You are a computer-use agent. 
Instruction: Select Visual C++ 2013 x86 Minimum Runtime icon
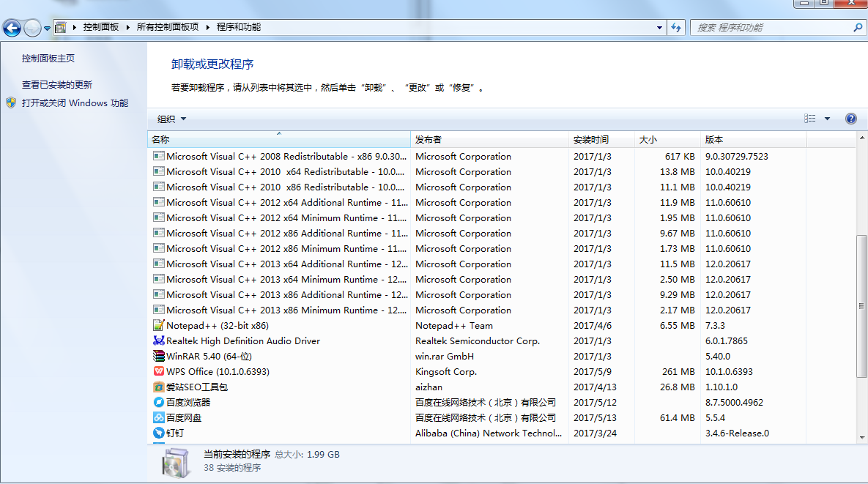pos(159,310)
